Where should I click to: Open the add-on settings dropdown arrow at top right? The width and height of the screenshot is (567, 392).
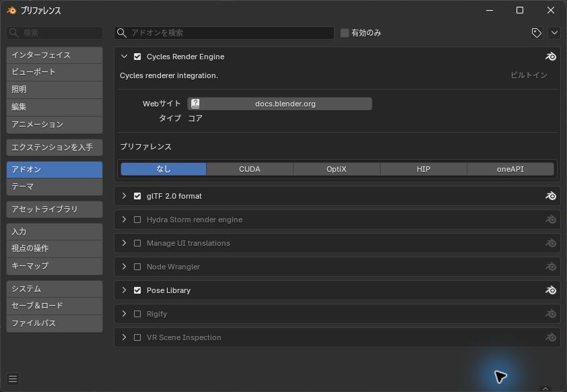(x=554, y=33)
